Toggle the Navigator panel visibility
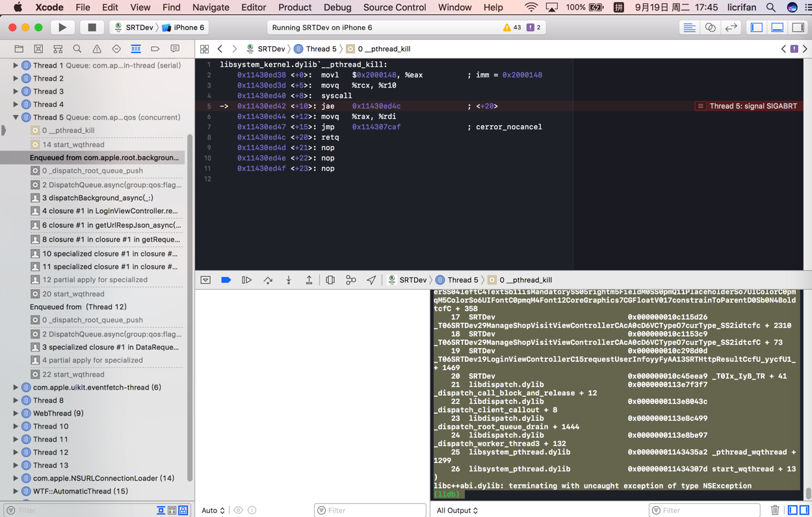 tap(756, 27)
